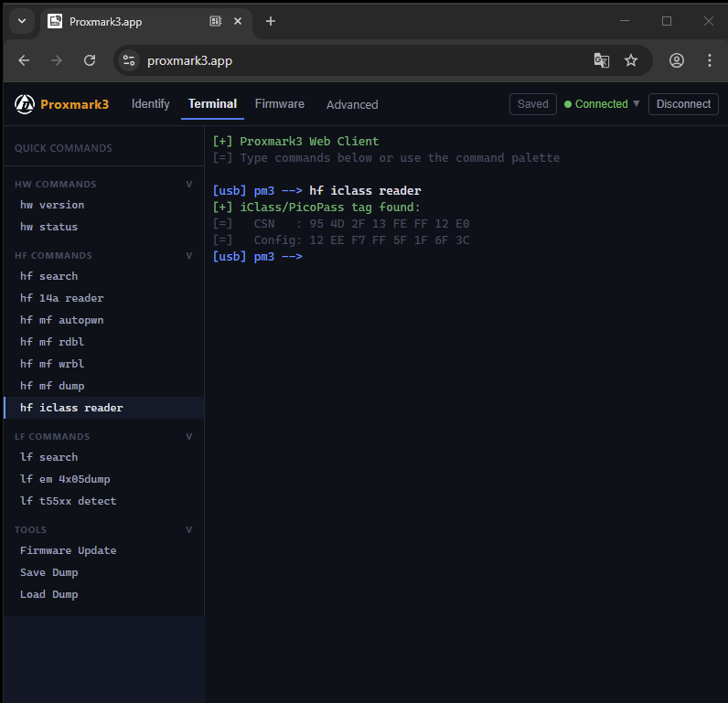Click the iClass/PicoPass tag found line
The width and height of the screenshot is (728, 703).
[316, 208]
